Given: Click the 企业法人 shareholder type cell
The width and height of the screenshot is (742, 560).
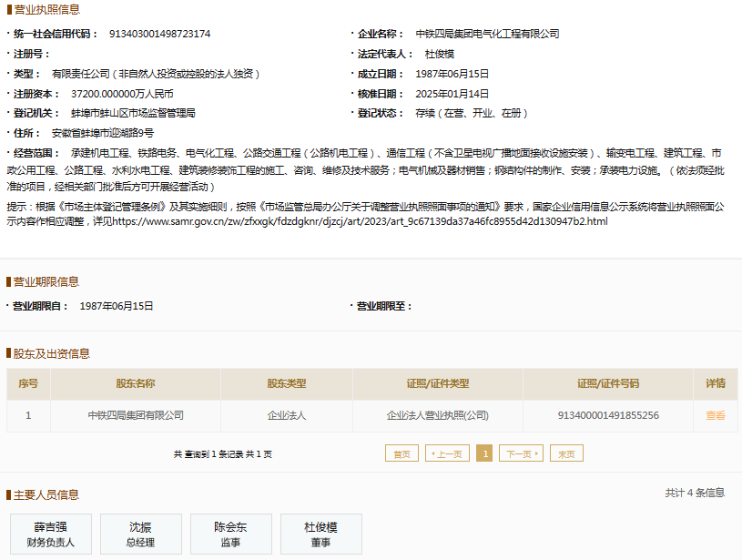Looking at the screenshot, I should [x=287, y=415].
